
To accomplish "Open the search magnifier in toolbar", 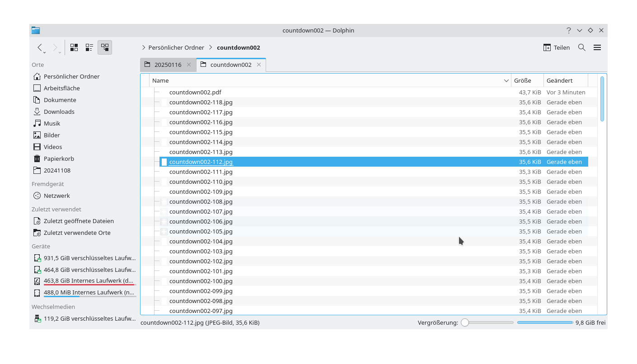I will (x=582, y=47).
